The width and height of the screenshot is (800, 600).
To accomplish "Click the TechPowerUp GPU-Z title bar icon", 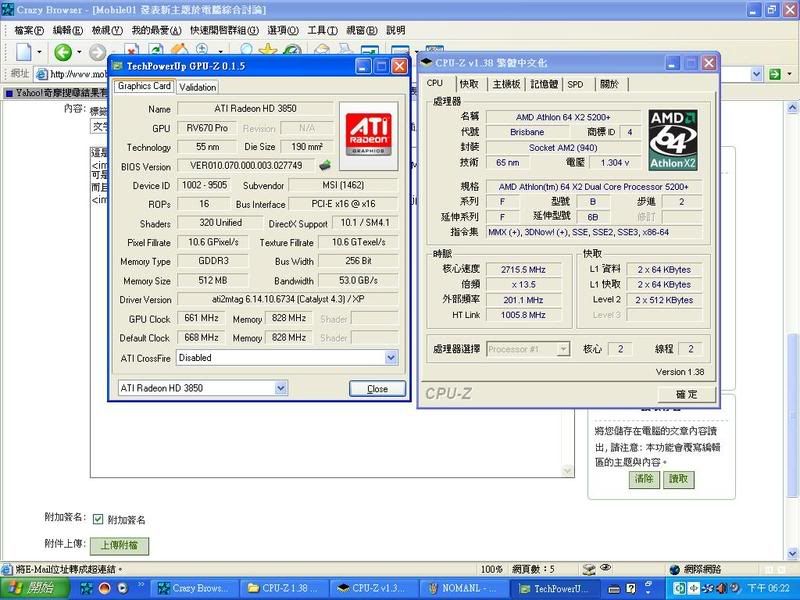I will click(119, 66).
